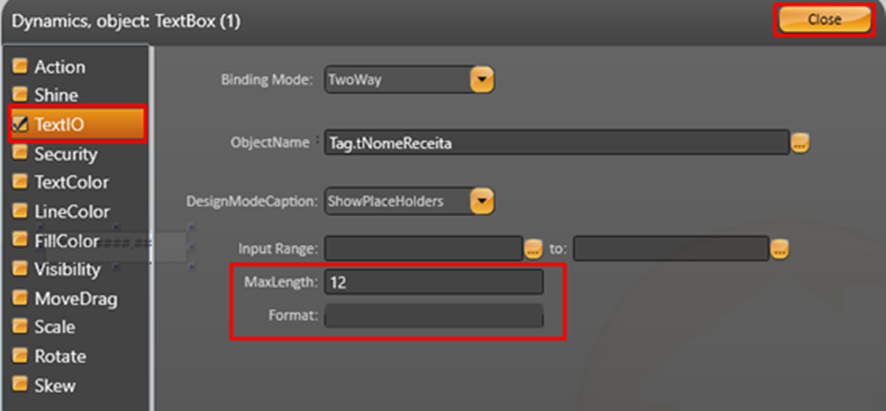Uncheck the TextIO dynamic checkbox
Viewport: 886px width, 411px height.
19,124
